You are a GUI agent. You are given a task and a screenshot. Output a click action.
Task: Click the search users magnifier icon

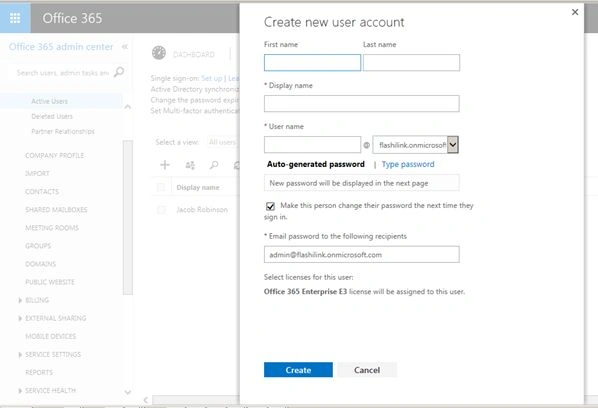tap(214, 165)
